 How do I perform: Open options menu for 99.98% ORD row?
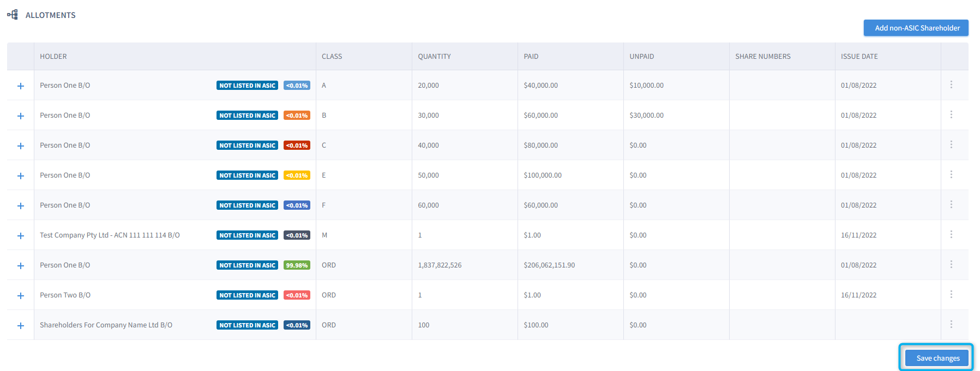(951, 265)
